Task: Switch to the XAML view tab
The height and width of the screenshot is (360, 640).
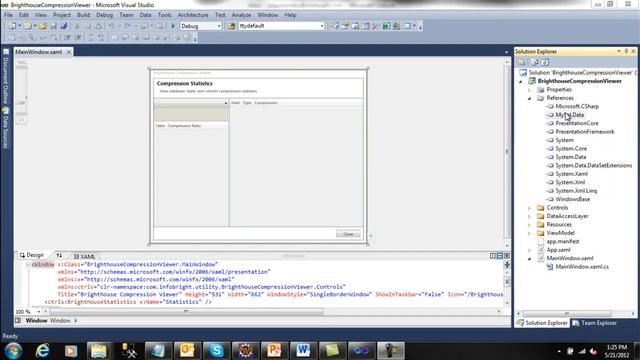Action: (84, 256)
